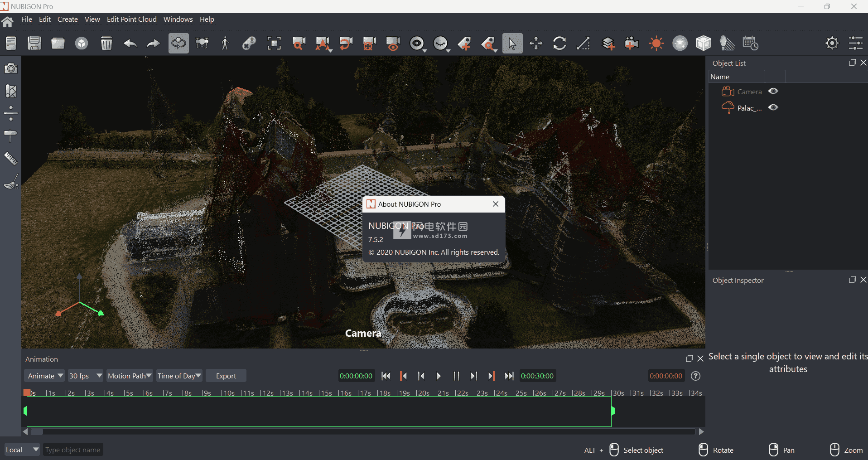Screen dimensions: 868x460
Task: Open the Time of Day dropdown
Action: click(179, 376)
